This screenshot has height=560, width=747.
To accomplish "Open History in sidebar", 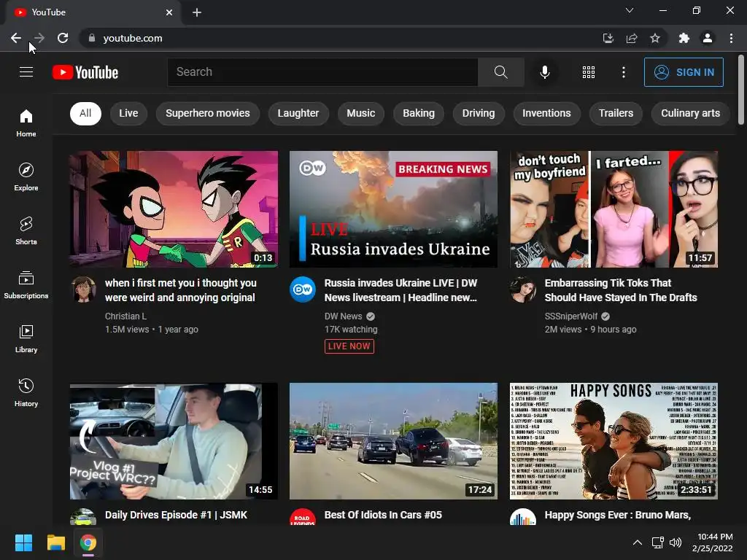I will (26, 393).
